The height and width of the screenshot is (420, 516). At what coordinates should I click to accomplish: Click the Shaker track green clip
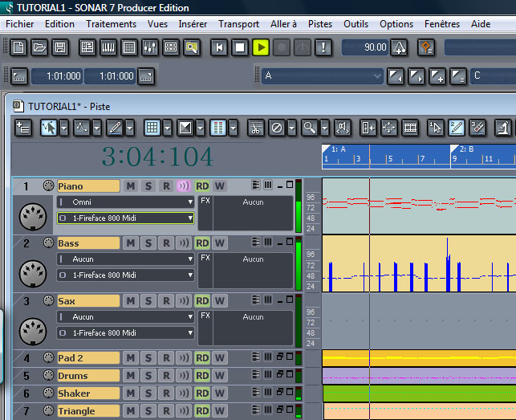(x=419, y=393)
